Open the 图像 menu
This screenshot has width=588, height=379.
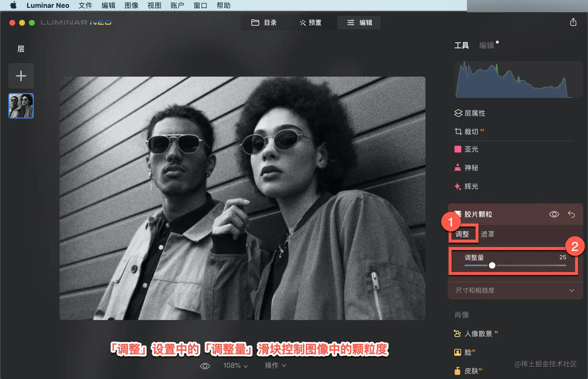[x=131, y=5]
